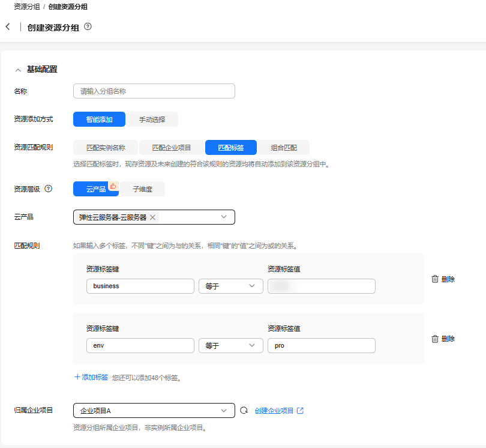Image resolution: width=486 pixels, height=448 pixels.
Task: Open the 创建企业项目 link
Action: click(274, 411)
